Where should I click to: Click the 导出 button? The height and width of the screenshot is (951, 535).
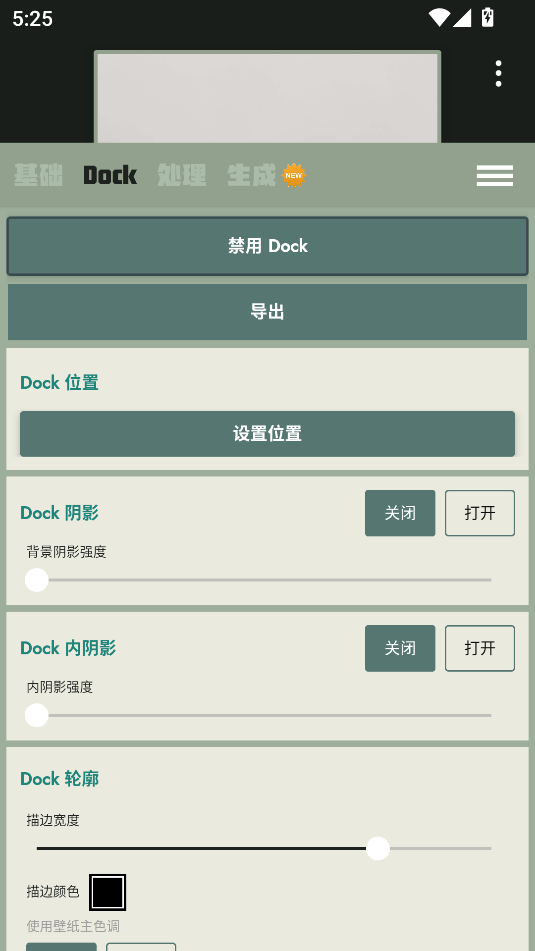click(268, 312)
